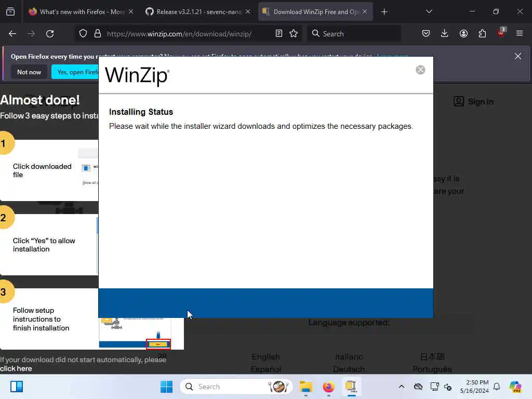The image size is (532, 399).
Task: Open the Firefox application menu
Action: coord(520,34)
